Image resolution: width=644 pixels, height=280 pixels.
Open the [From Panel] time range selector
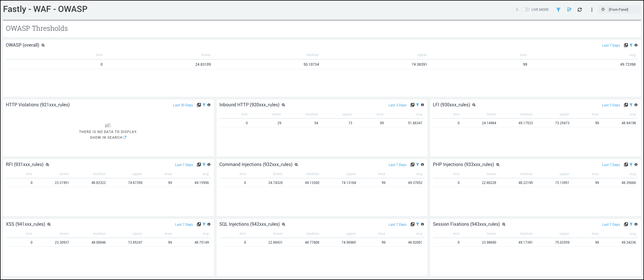pyautogui.click(x=619, y=9)
